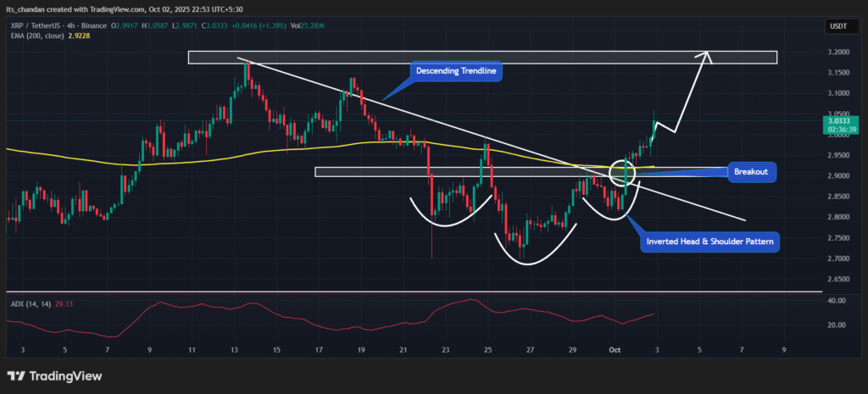Click the Oct label on the time axis

[617, 349]
